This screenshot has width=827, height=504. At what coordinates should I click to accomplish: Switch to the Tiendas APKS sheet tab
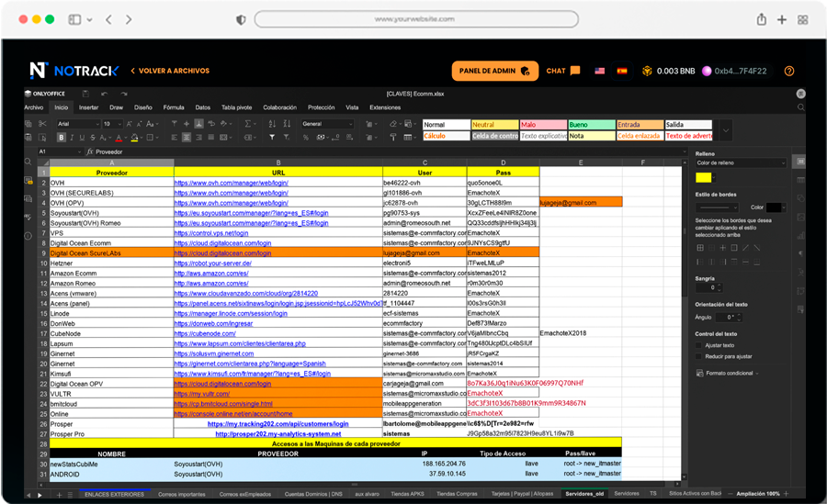coord(407,494)
